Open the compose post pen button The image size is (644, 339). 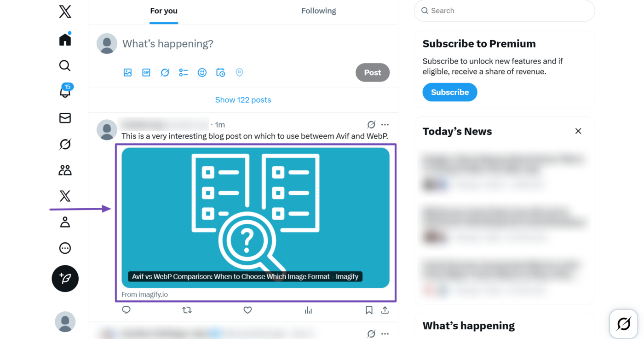click(x=65, y=279)
